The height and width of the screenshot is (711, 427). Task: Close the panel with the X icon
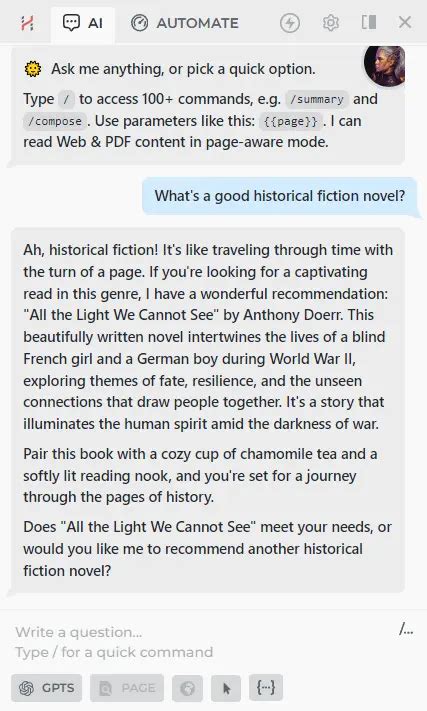(405, 22)
